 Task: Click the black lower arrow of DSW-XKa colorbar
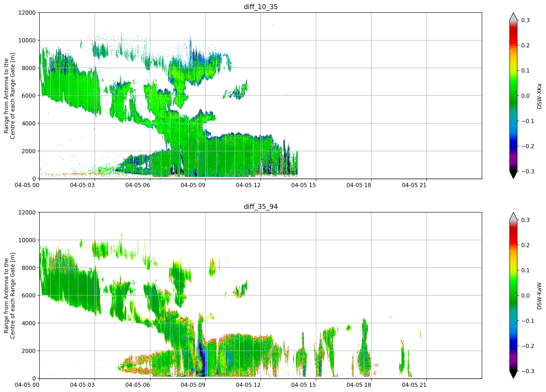[x=513, y=175]
